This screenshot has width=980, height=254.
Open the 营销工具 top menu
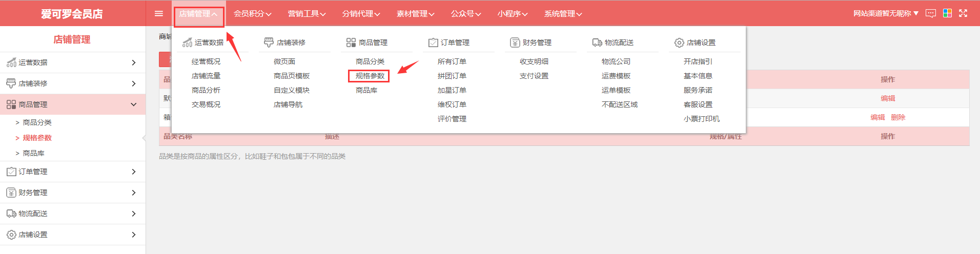307,14
